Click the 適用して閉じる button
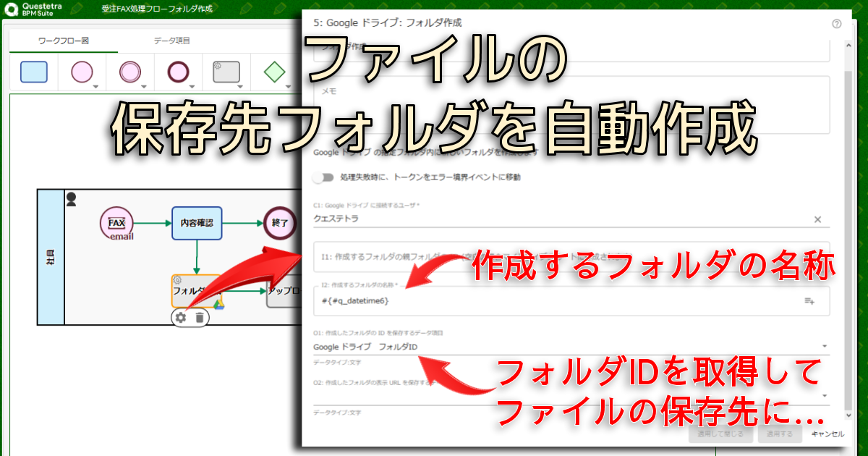Screen dimensions: 868x456 point(720,434)
